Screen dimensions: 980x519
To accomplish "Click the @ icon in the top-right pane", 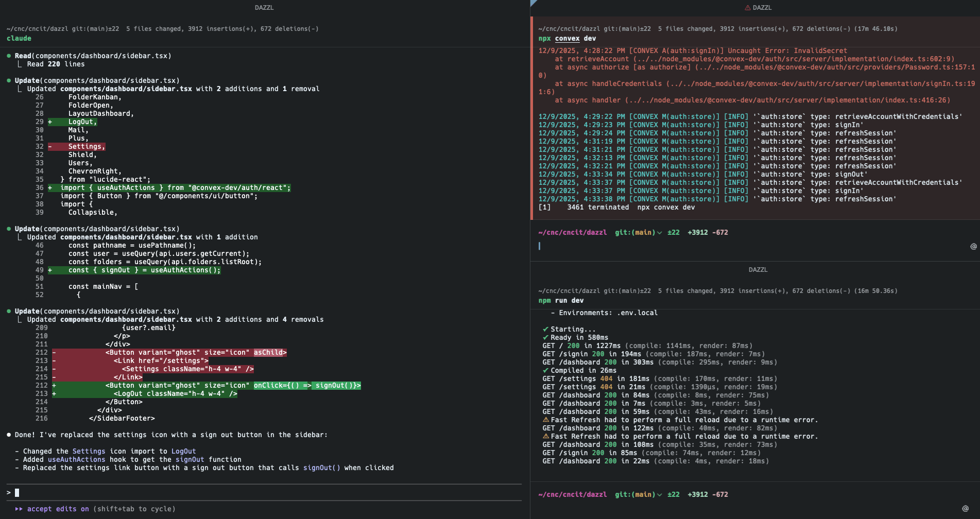I will coord(973,247).
